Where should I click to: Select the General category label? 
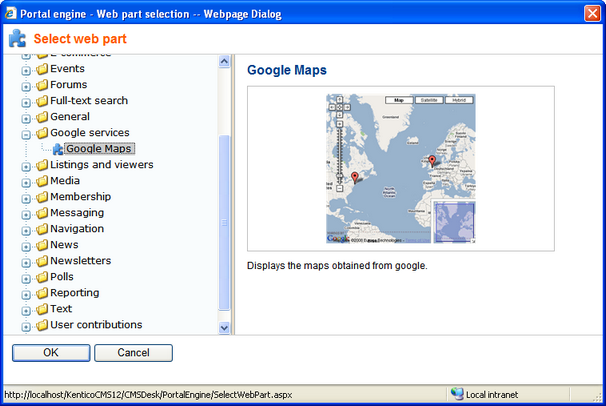[70, 117]
